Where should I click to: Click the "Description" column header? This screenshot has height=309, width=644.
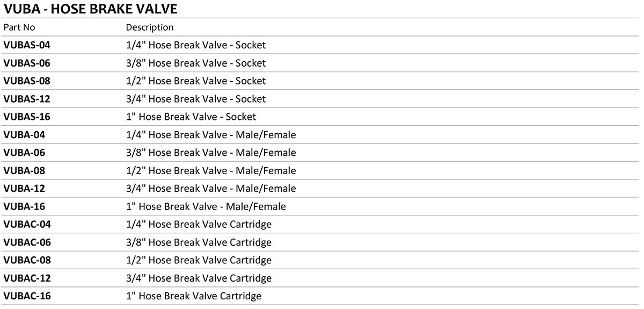[x=150, y=27]
